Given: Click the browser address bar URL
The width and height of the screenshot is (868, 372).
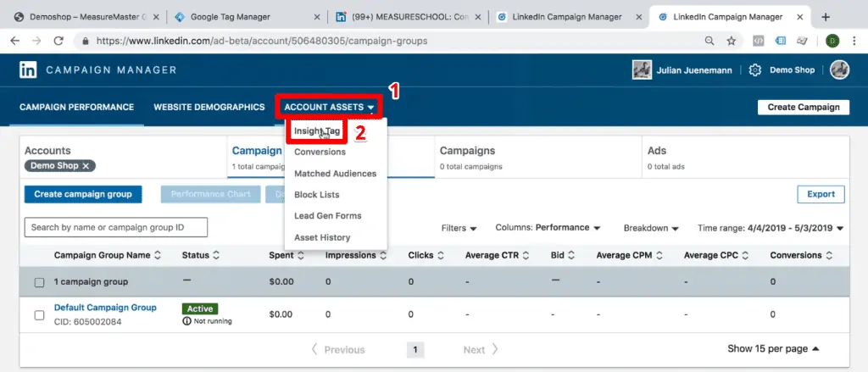Looking at the screenshot, I should tap(261, 41).
